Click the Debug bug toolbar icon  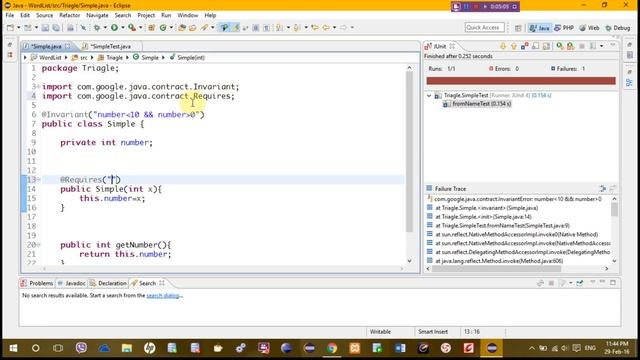pyautogui.click(x=97, y=28)
